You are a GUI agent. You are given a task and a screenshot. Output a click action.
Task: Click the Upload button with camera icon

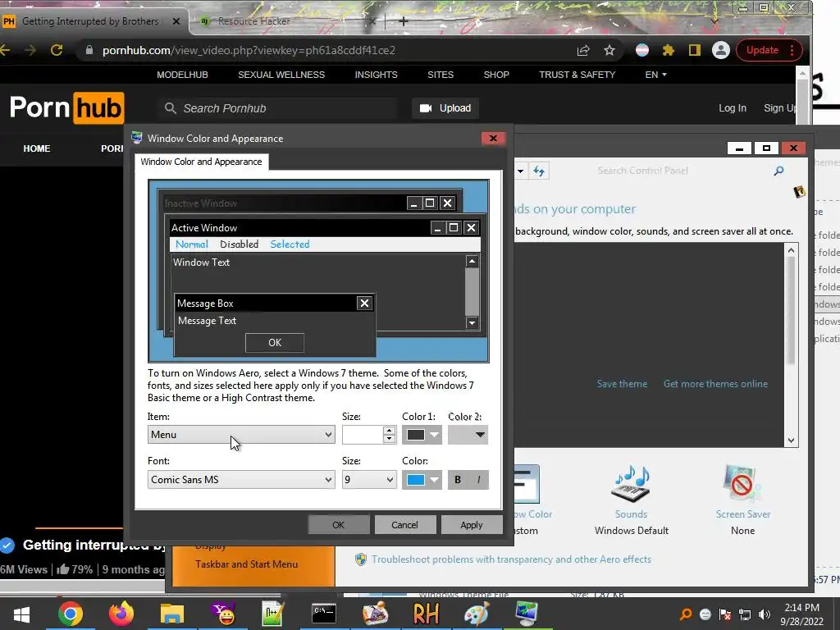click(445, 108)
